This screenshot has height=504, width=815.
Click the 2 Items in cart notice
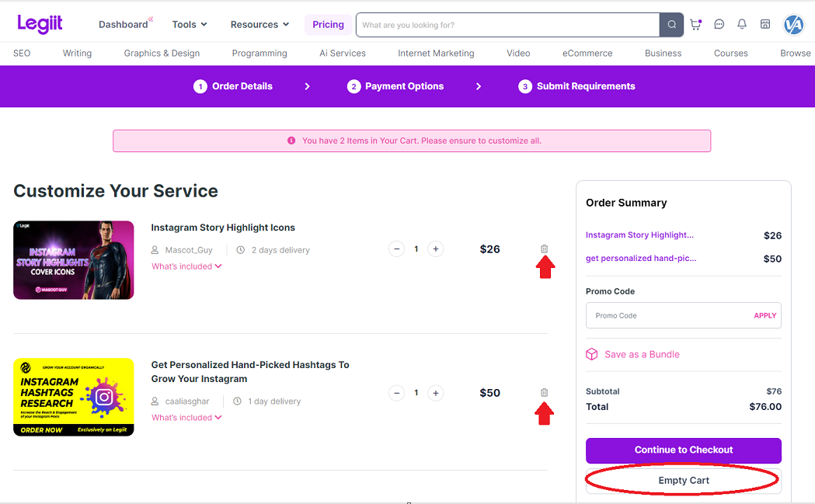412,141
